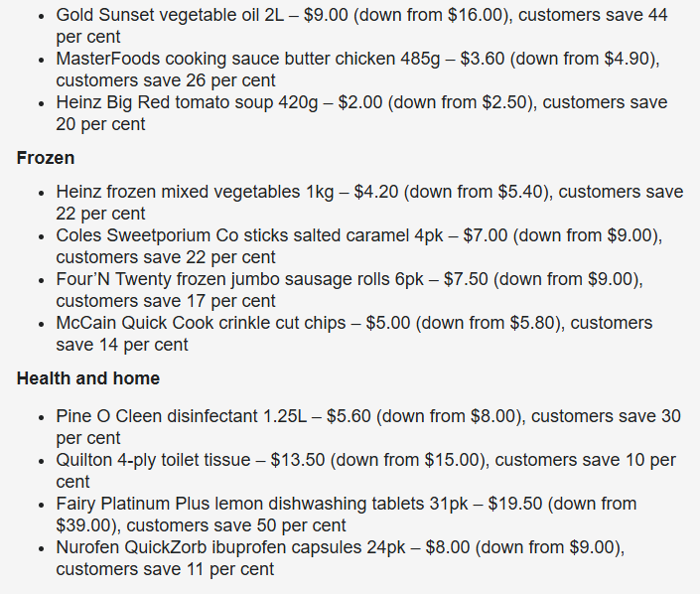This screenshot has width=700, height=594.
Task: Click the Frozen section heading
Action: (x=46, y=158)
